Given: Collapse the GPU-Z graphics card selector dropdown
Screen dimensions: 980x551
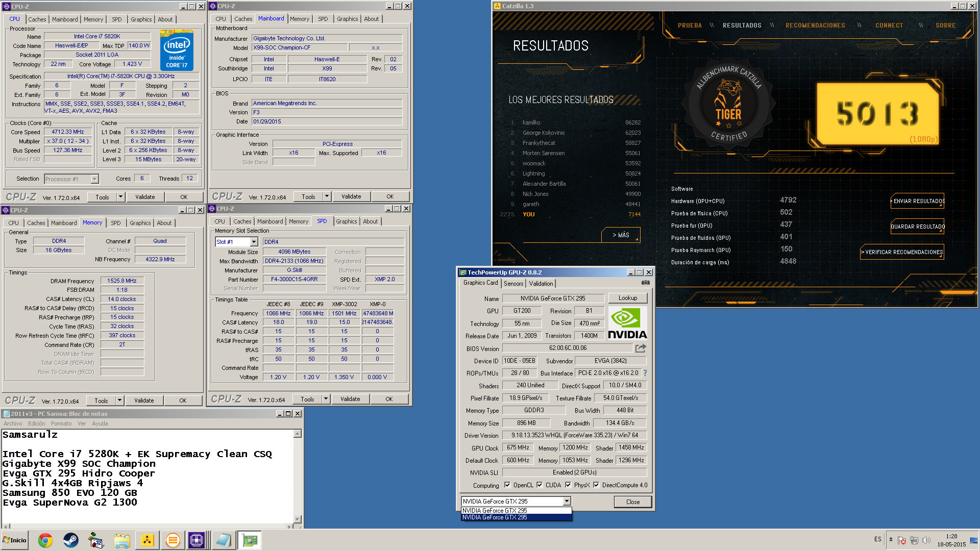Looking at the screenshot, I should (x=567, y=502).
